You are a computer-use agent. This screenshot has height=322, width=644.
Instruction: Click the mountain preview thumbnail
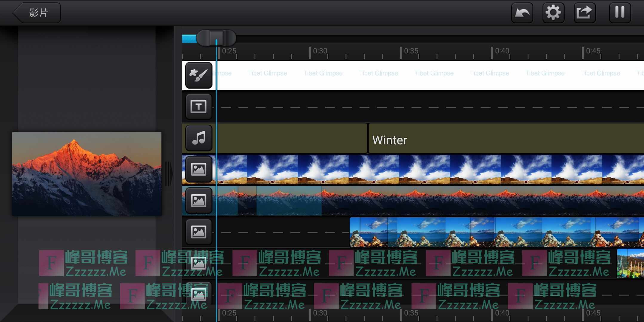click(x=87, y=174)
